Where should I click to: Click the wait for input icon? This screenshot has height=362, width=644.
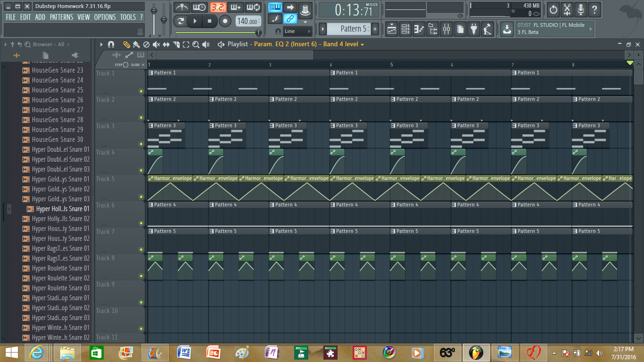tap(199, 8)
